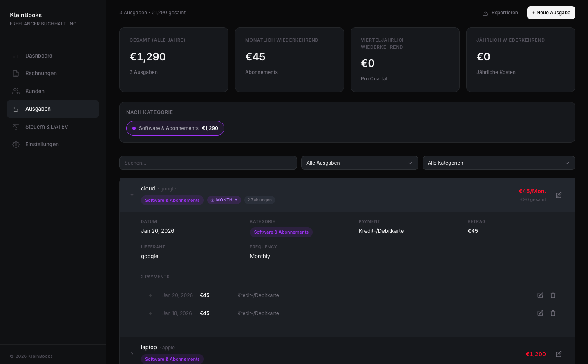Edit the cloud expense entry

pos(559,195)
